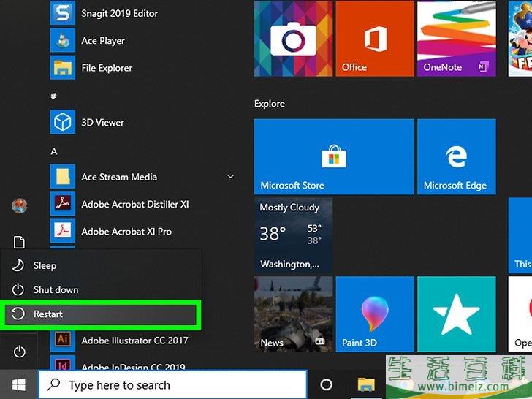Open Ace Player from app list

coord(102,41)
